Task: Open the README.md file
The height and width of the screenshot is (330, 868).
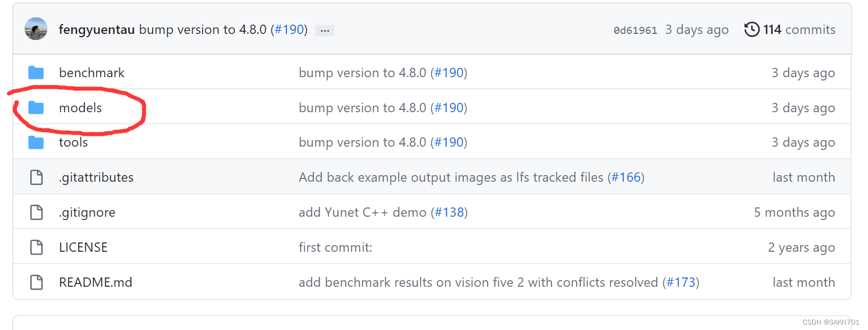Action: point(95,282)
